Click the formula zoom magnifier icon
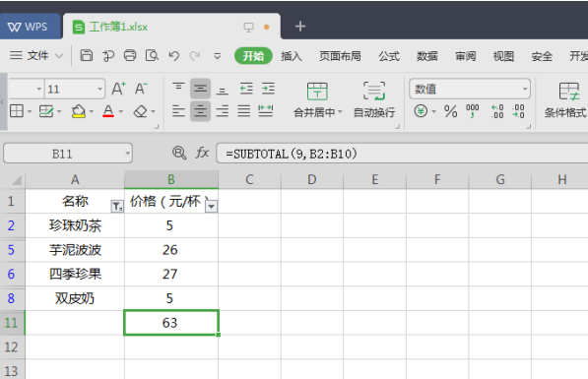The width and height of the screenshot is (588, 379). point(179,153)
